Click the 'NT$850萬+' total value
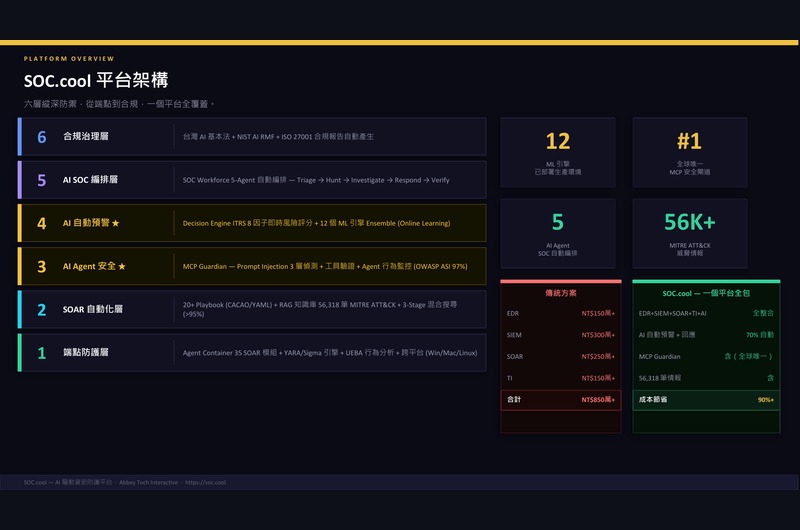Screen dimensions: 800x530 click(x=598, y=399)
